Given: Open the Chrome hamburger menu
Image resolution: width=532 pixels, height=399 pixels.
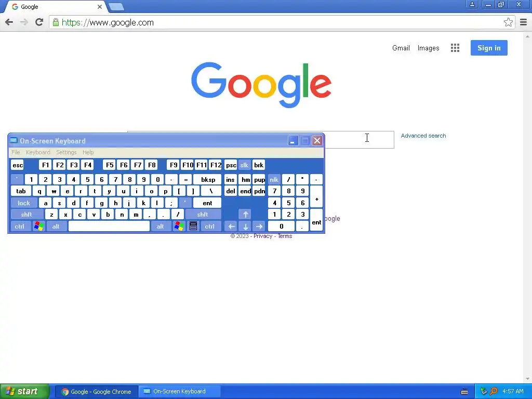Looking at the screenshot, I should click(523, 22).
